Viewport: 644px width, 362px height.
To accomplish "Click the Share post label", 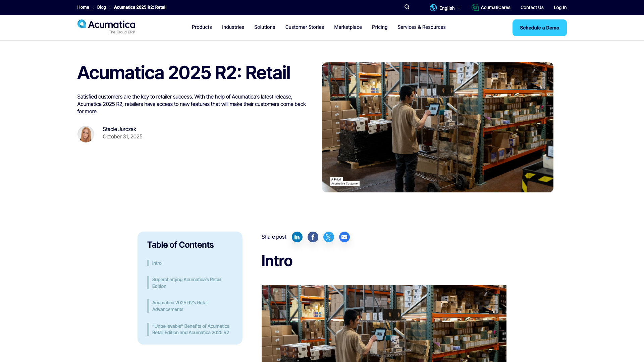I will click(x=274, y=237).
